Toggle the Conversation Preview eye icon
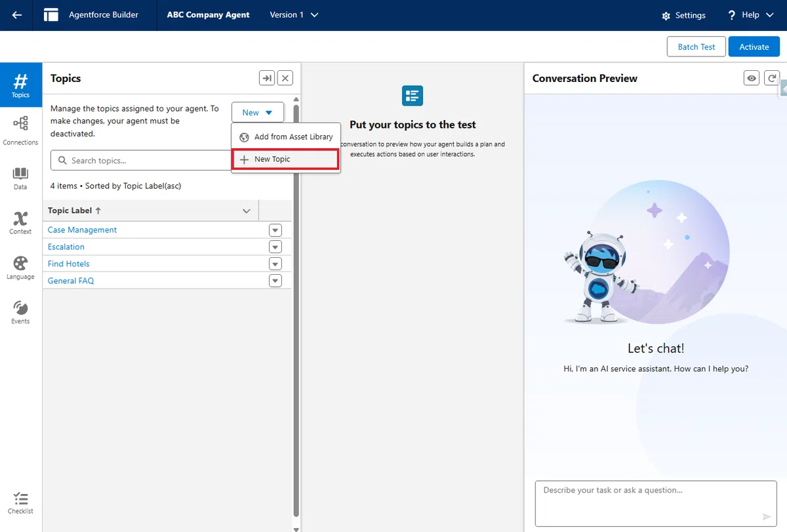The height and width of the screenshot is (532, 787). pyautogui.click(x=752, y=78)
